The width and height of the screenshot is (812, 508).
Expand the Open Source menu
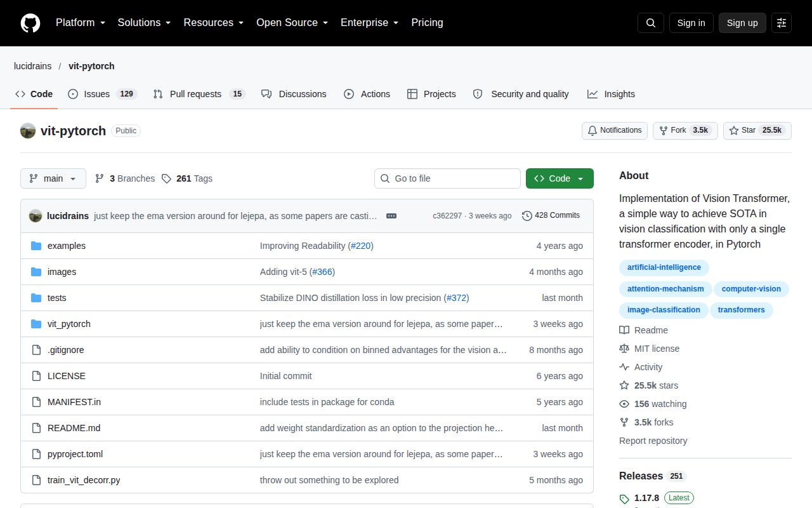(x=292, y=23)
